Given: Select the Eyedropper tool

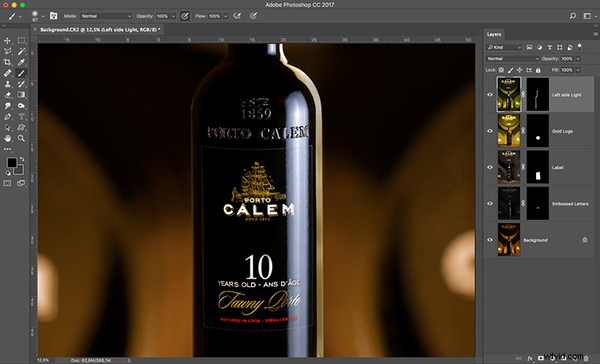Looking at the screenshot, I should pyautogui.click(x=21, y=62).
